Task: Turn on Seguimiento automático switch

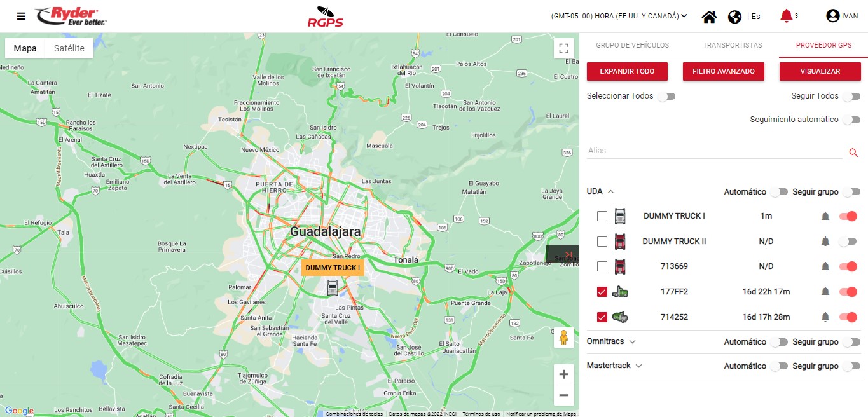Action: tap(851, 120)
